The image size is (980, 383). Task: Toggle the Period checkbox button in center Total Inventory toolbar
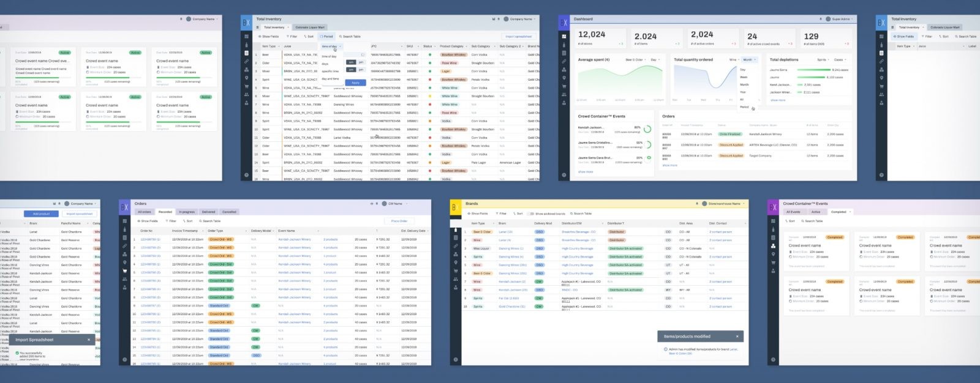tap(326, 36)
